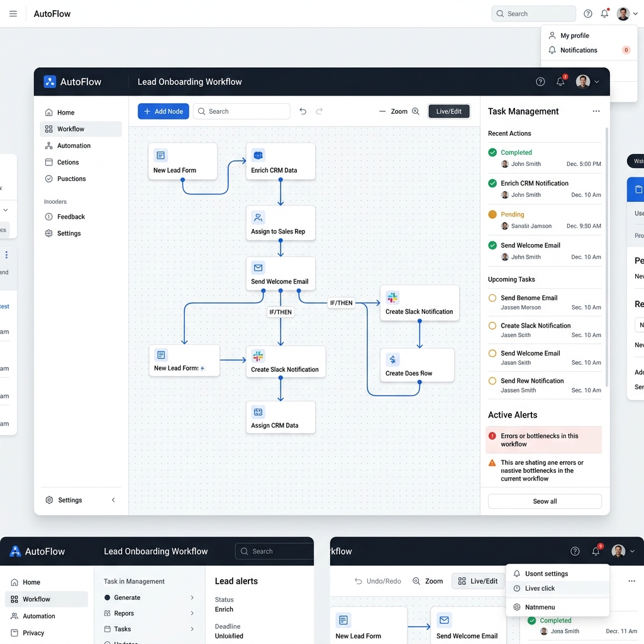Expand the Tasks row chevron
This screenshot has height=644, width=644.
192,629
